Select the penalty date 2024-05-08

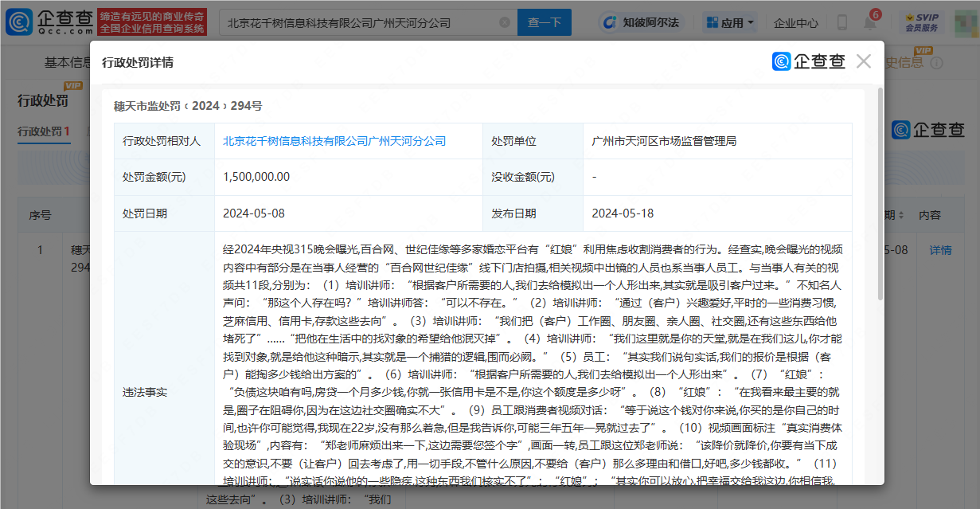pos(254,213)
